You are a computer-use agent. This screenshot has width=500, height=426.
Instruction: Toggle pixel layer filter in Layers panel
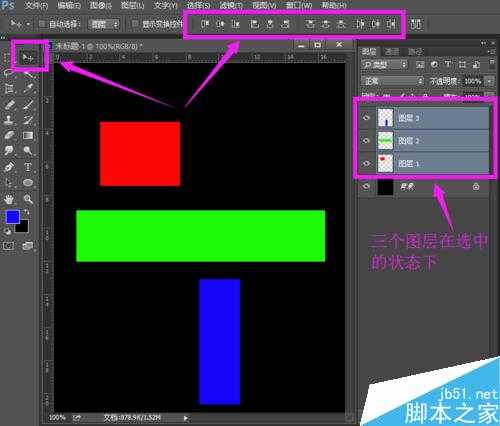coord(420,64)
